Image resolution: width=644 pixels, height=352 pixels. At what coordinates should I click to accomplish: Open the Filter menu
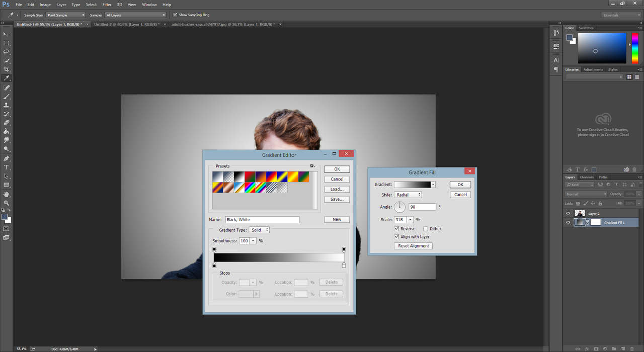[107, 5]
